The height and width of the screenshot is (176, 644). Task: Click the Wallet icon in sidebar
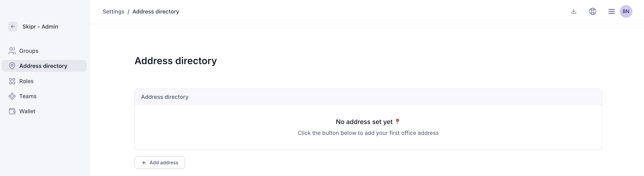pyautogui.click(x=12, y=111)
